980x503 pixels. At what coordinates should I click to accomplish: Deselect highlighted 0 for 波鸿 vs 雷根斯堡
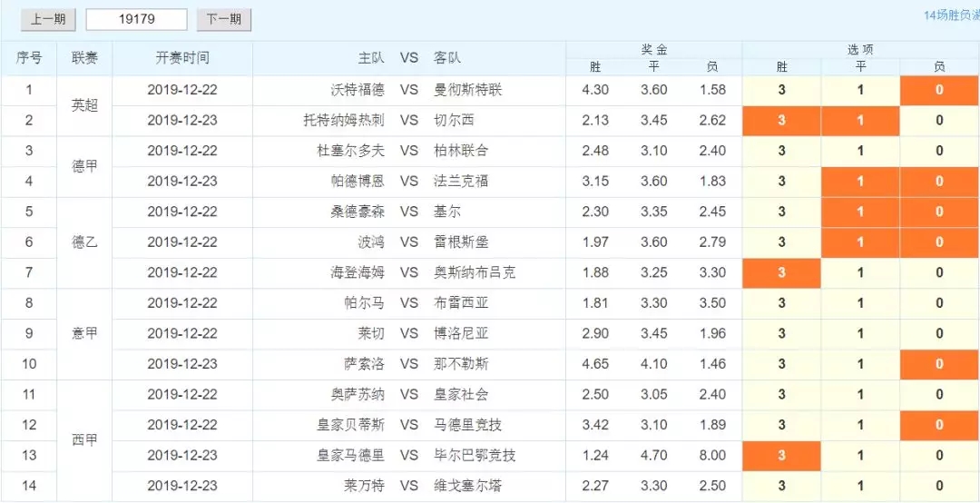point(939,242)
